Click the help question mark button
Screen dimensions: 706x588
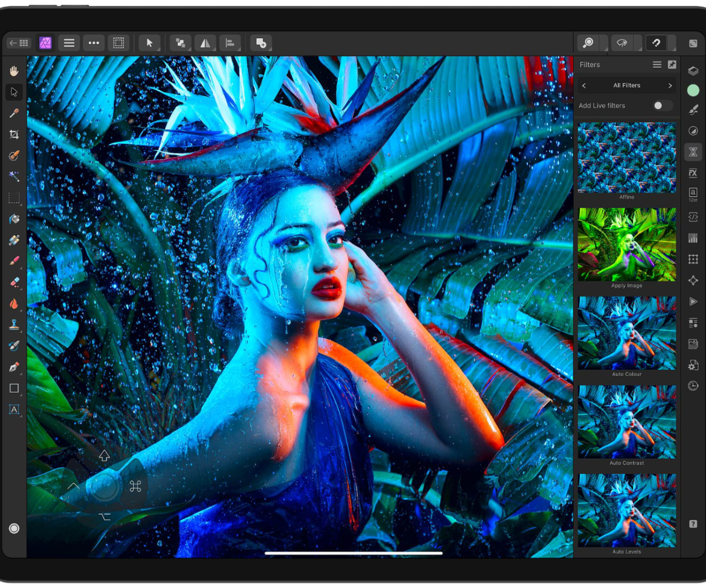point(693,524)
